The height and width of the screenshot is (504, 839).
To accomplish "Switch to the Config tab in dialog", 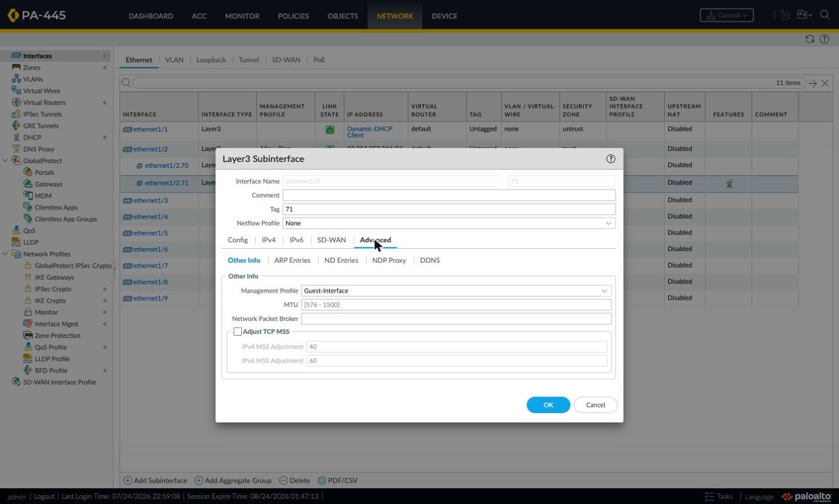I will tap(238, 240).
